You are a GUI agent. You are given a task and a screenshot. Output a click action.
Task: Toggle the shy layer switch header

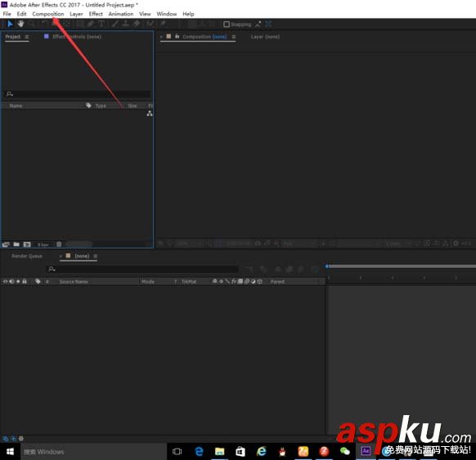[x=214, y=281]
